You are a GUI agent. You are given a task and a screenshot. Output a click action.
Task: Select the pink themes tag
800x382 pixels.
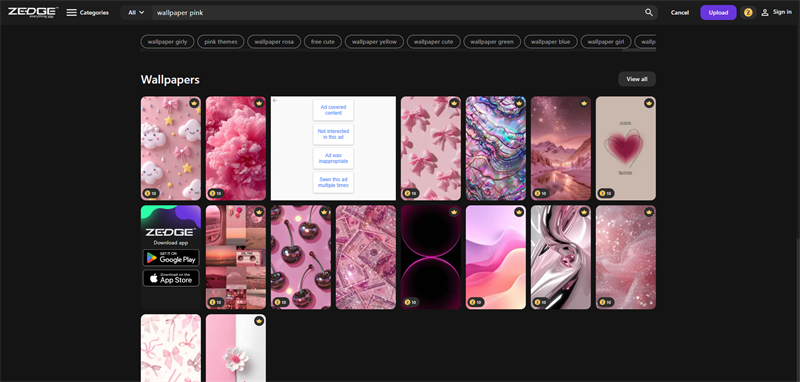221,42
